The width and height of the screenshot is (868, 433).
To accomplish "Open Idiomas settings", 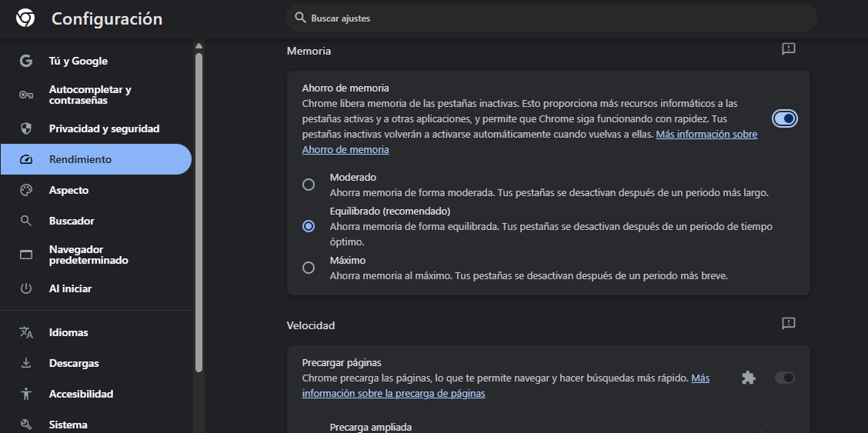I will coord(95,332).
